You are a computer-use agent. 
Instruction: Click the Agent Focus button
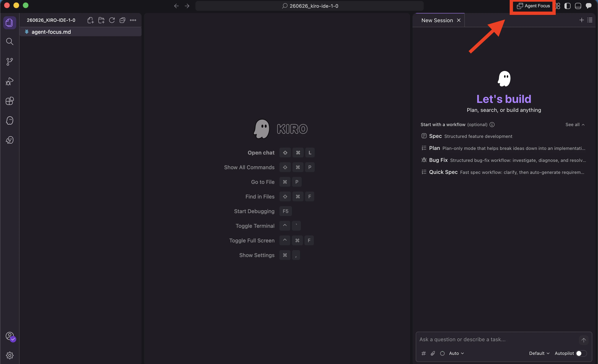pos(533,6)
